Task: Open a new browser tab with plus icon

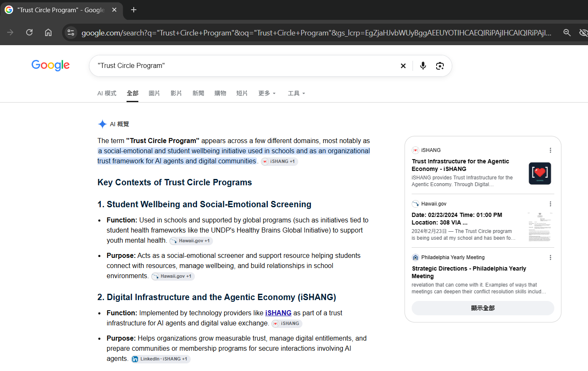Action: pos(134,10)
